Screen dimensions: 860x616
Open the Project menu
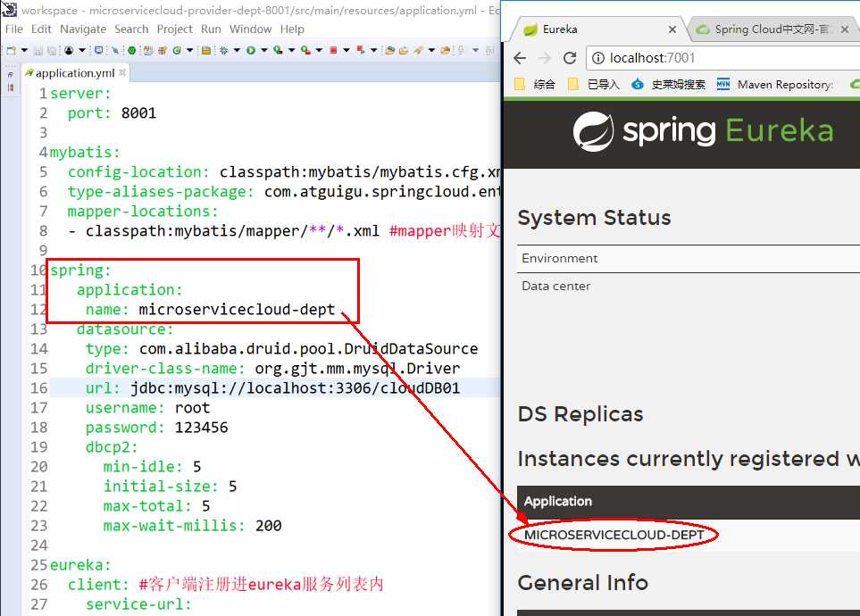click(x=174, y=29)
